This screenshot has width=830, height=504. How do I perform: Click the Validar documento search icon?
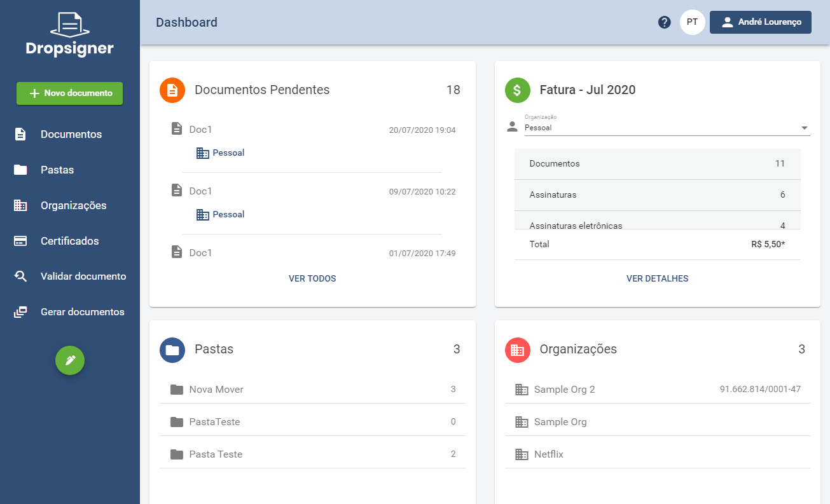click(20, 276)
